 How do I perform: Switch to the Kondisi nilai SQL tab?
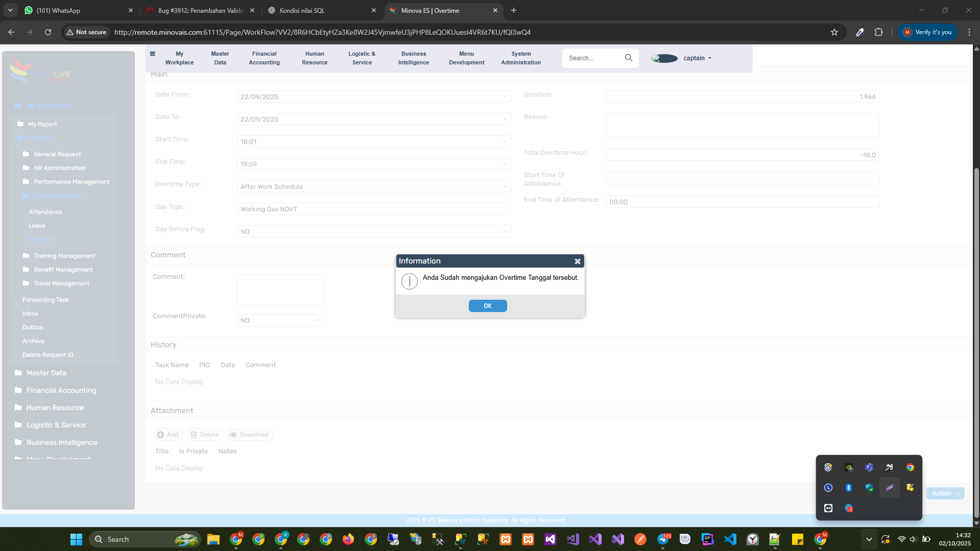[322, 10]
